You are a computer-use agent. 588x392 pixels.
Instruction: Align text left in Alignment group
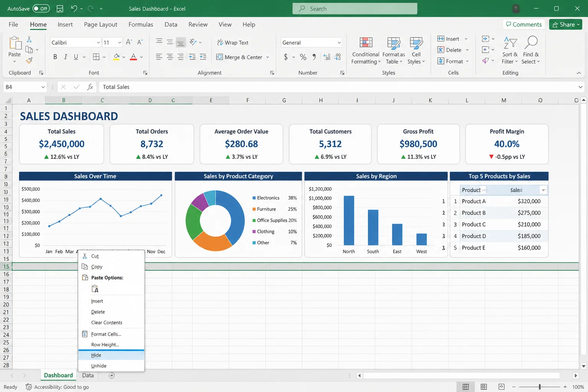pyautogui.click(x=159, y=57)
